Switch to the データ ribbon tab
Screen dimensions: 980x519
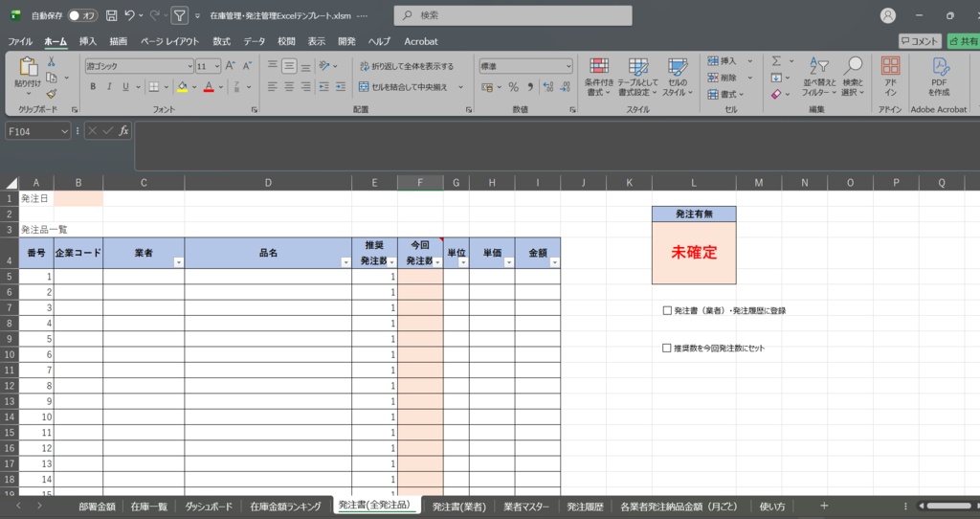(x=254, y=41)
